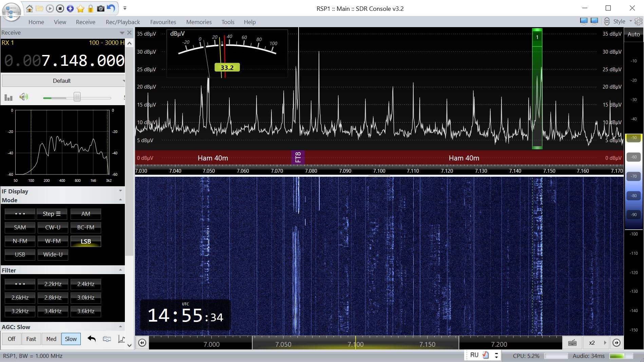The height and width of the screenshot is (362, 644).
Task: Open the x2 zoom arrow
Action: coord(605,343)
